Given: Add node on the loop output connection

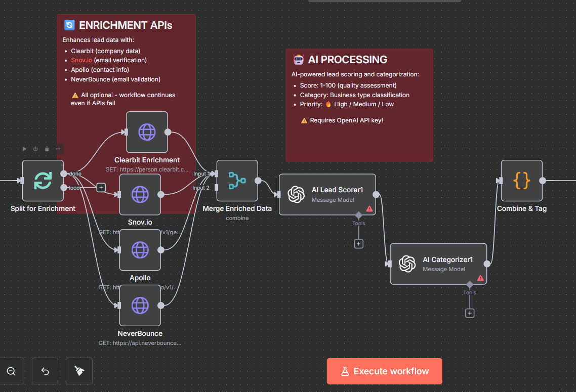Looking at the screenshot, I should click(101, 188).
